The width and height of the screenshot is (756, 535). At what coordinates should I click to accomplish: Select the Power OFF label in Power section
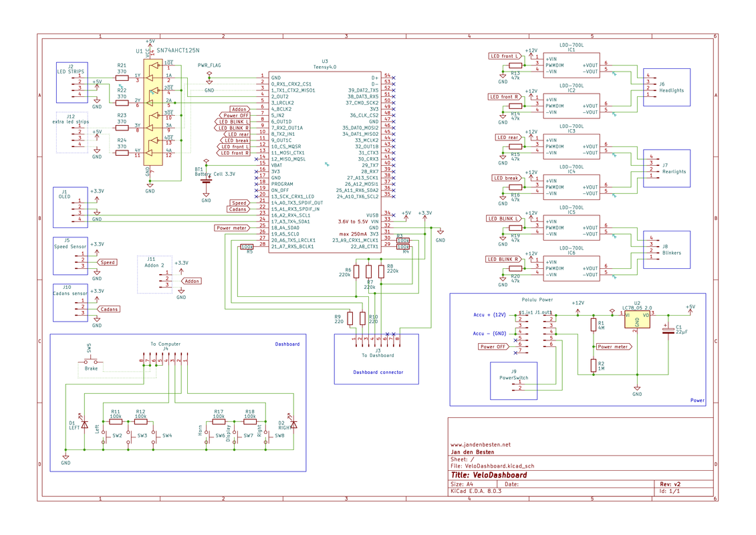click(493, 346)
